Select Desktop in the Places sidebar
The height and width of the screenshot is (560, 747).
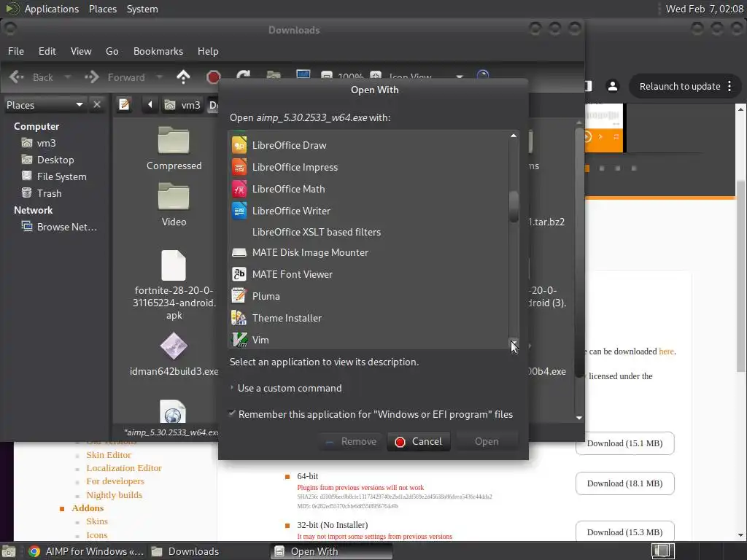click(x=55, y=160)
